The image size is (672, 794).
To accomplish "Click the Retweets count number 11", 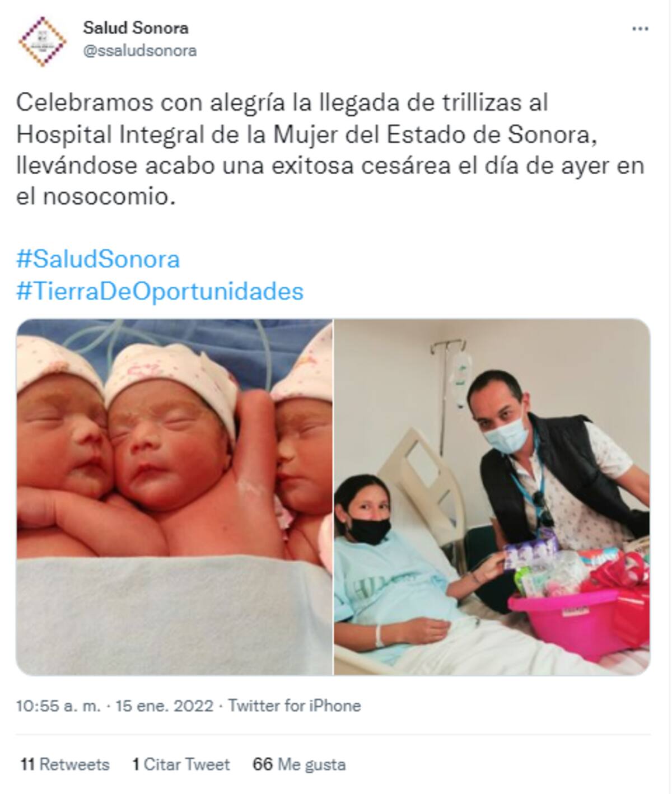I will 27,764.
